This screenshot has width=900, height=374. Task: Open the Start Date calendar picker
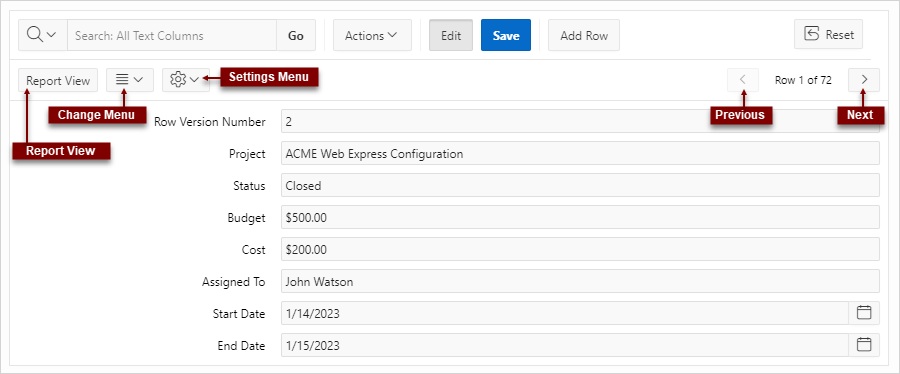point(864,313)
